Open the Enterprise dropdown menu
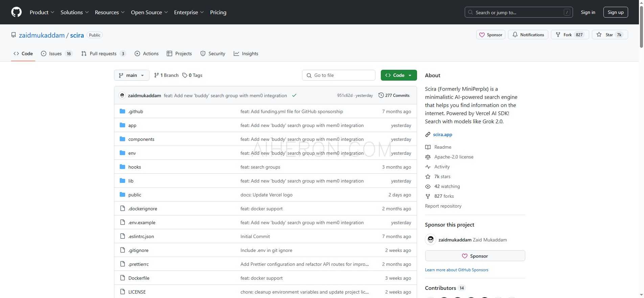 [189, 12]
